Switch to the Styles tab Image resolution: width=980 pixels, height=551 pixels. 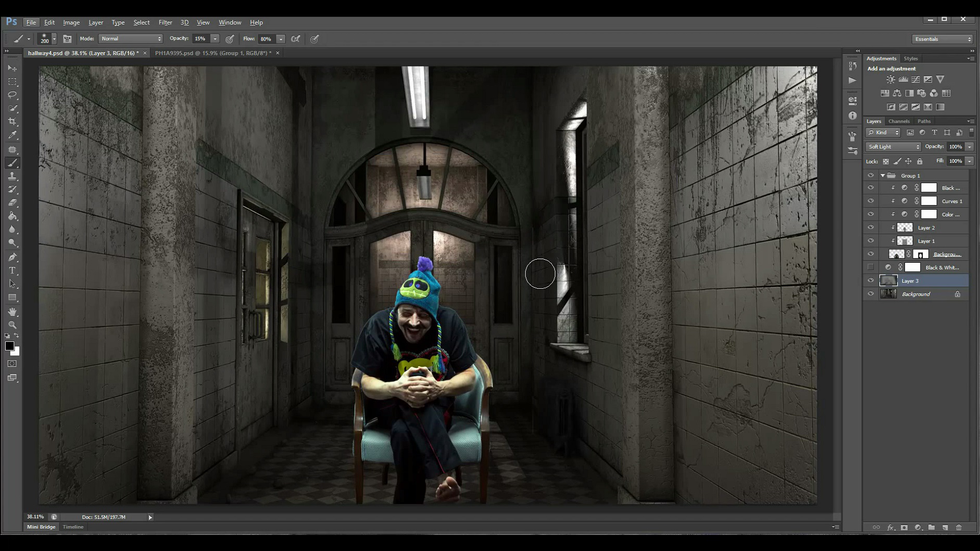pos(911,59)
